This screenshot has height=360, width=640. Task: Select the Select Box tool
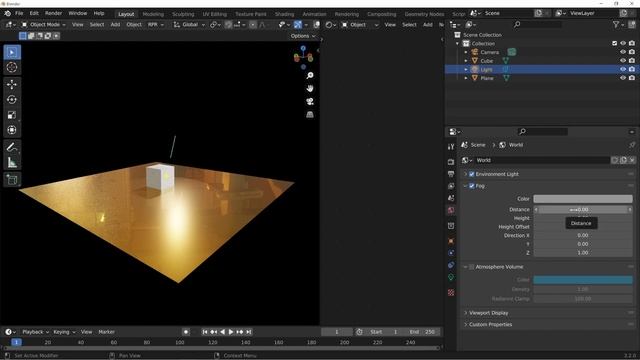(x=12, y=52)
